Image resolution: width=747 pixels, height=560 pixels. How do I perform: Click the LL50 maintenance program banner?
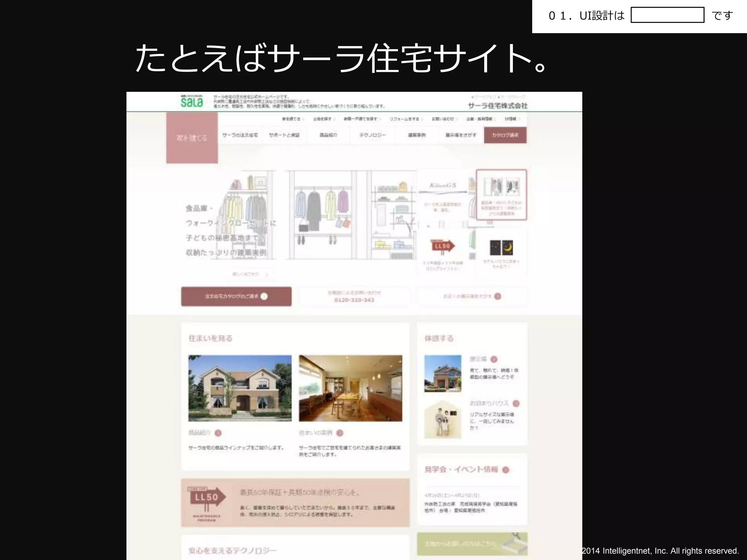point(295,503)
